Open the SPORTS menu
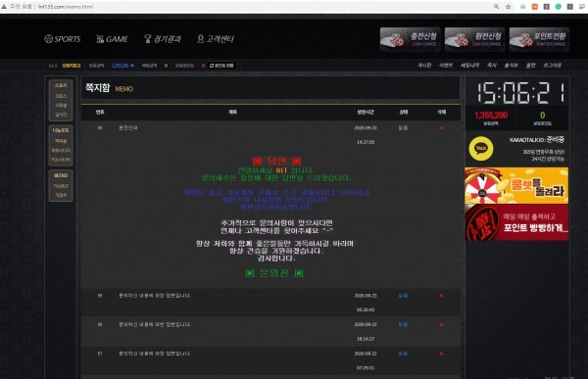The image size is (588, 379). (63, 39)
